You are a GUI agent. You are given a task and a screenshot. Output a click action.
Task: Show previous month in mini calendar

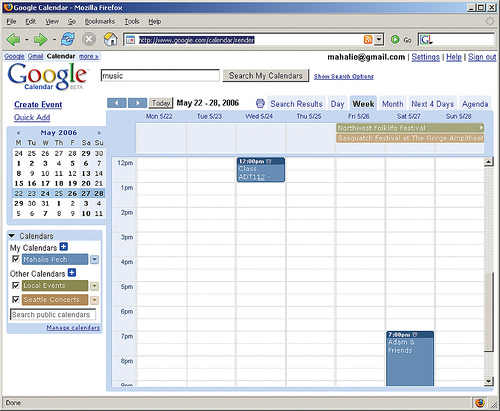click(18, 133)
